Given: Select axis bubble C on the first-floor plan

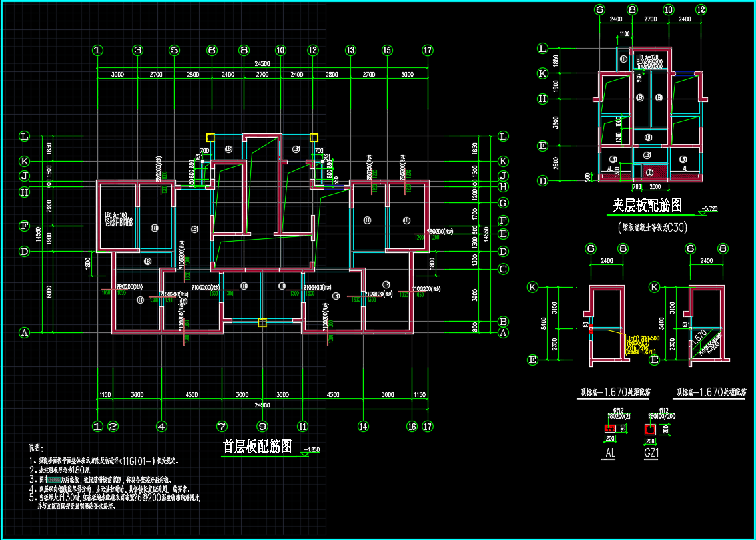Looking at the screenshot, I should (x=504, y=269).
